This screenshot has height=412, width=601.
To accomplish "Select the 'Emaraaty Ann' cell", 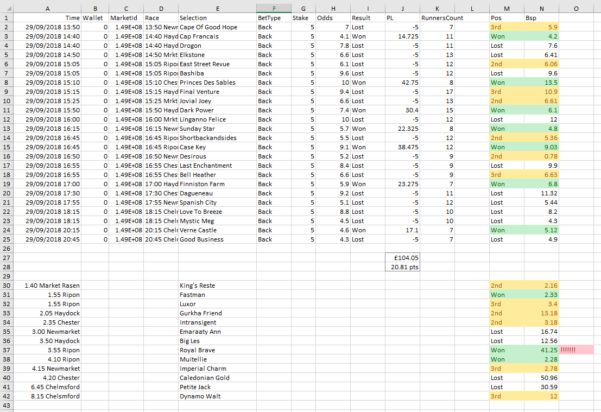I will pos(217,332).
